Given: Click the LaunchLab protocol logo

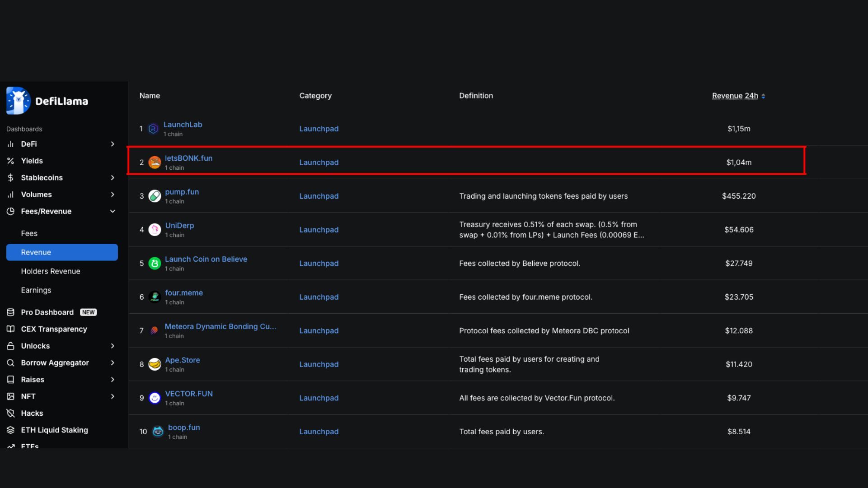Looking at the screenshot, I should [153, 129].
